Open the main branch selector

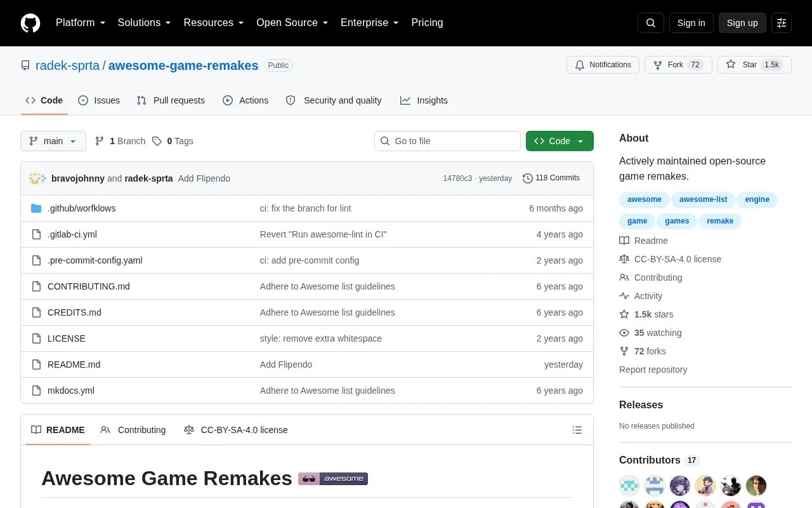[53, 141]
